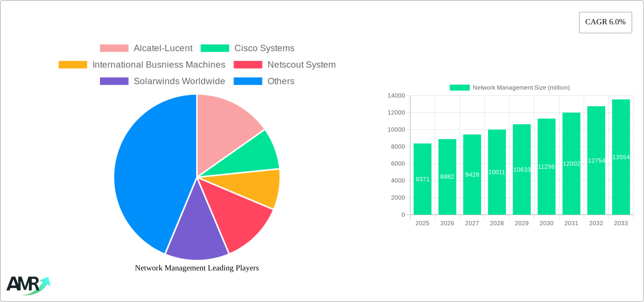Select the Solarwinds Worldwide legend swatch
Screen dimensions: 644x302
point(114,81)
